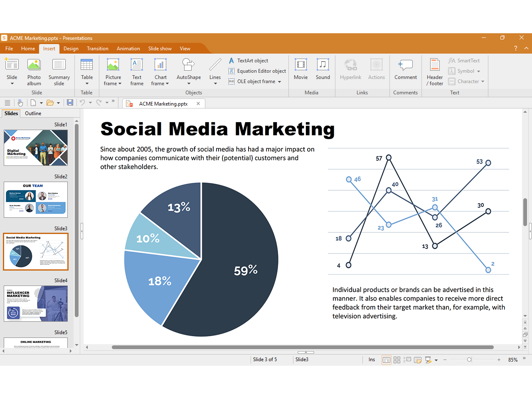Open the Table dropdown arrow
532x399 pixels.
87,84
